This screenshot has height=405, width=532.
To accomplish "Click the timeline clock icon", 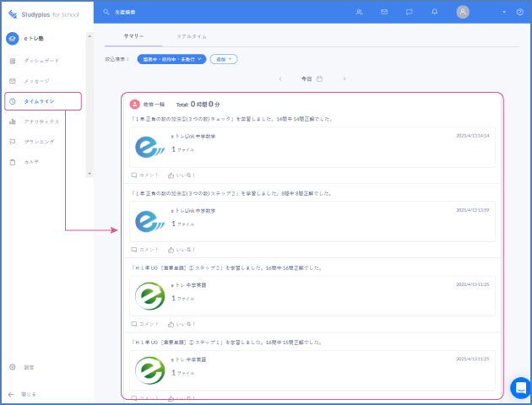I will tap(13, 101).
